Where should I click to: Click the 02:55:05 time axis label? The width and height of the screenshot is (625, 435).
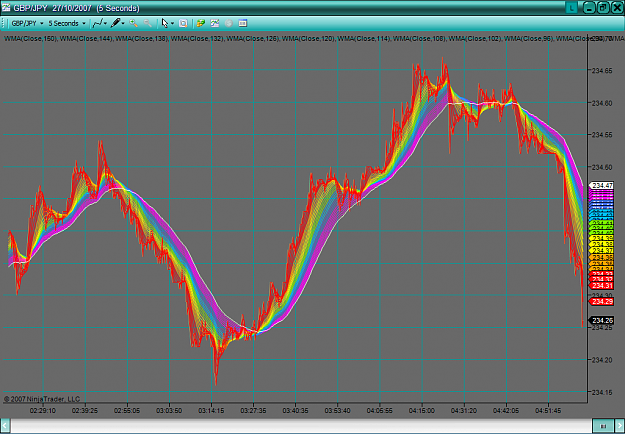pyautogui.click(x=128, y=409)
